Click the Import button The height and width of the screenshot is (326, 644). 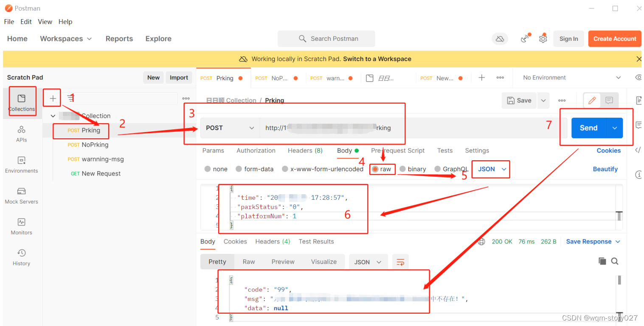179,77
